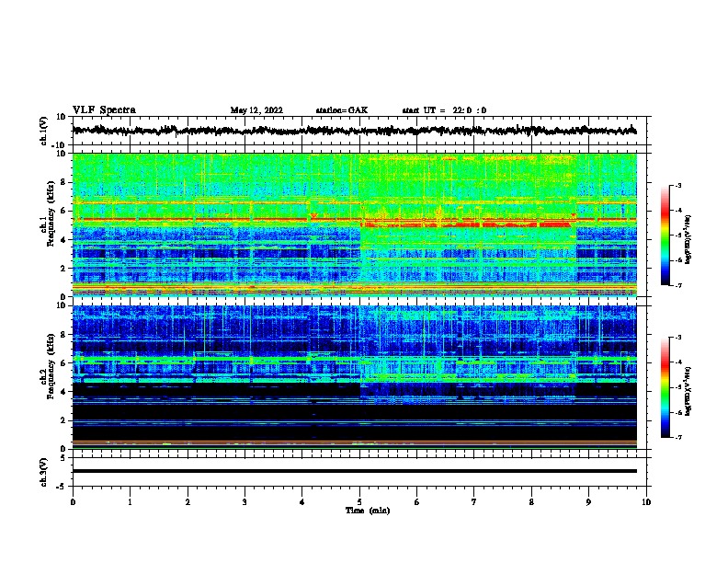This screenshot has width=728, height=563.
Task: Click the ch.2 spectrogram panel
Action: (355, 377)
